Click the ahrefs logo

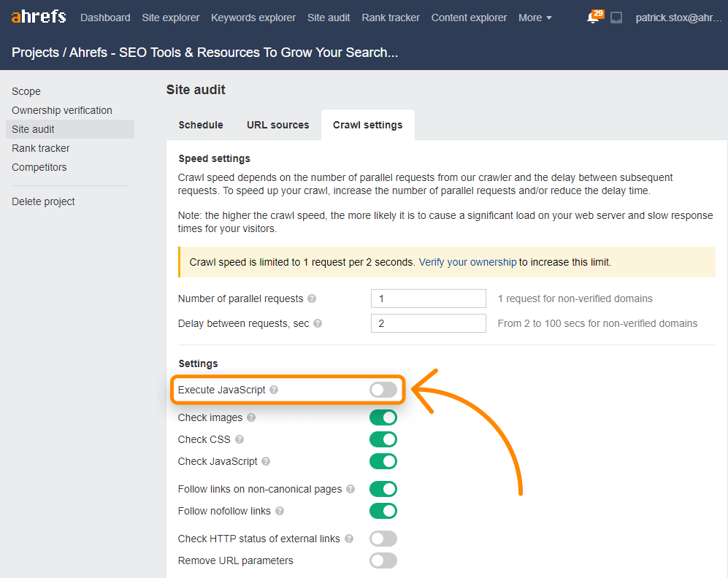[38, 17]
